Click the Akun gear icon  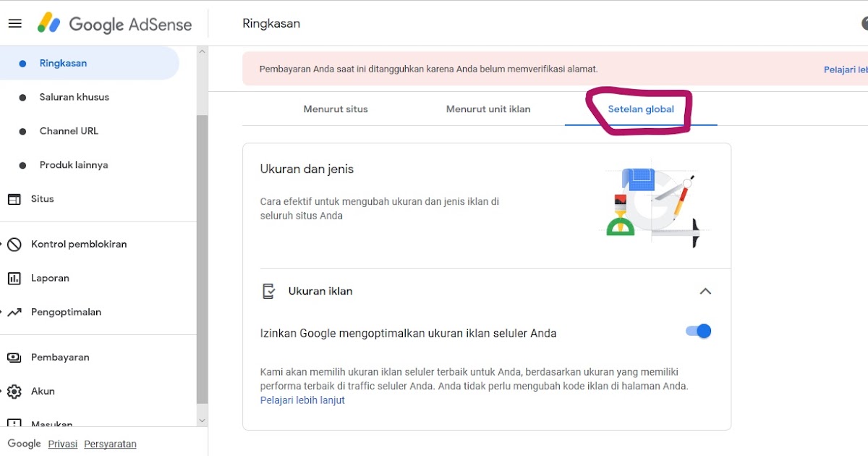pyautogui.click(x=16, y=391)
